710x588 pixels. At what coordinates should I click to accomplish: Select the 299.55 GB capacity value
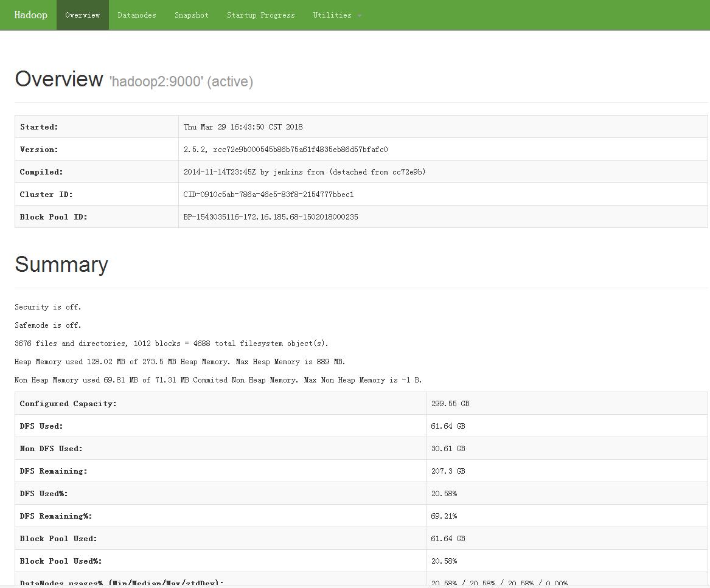pos(450,403)
